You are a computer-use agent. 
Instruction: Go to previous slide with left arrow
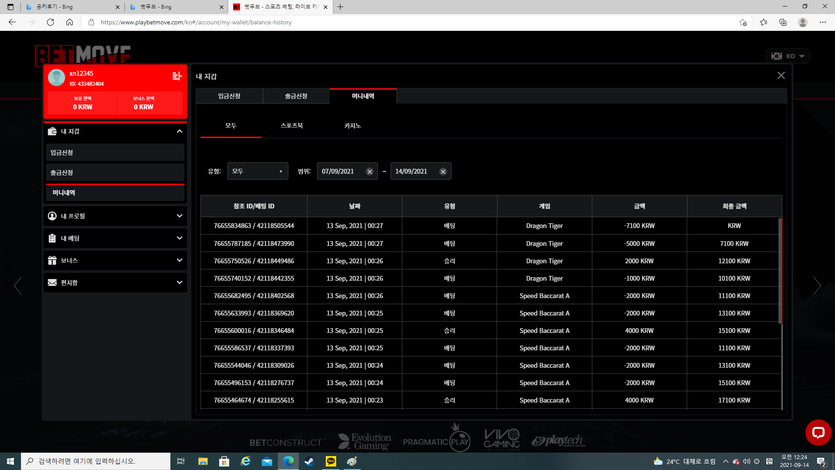click(x=18, y=286)
